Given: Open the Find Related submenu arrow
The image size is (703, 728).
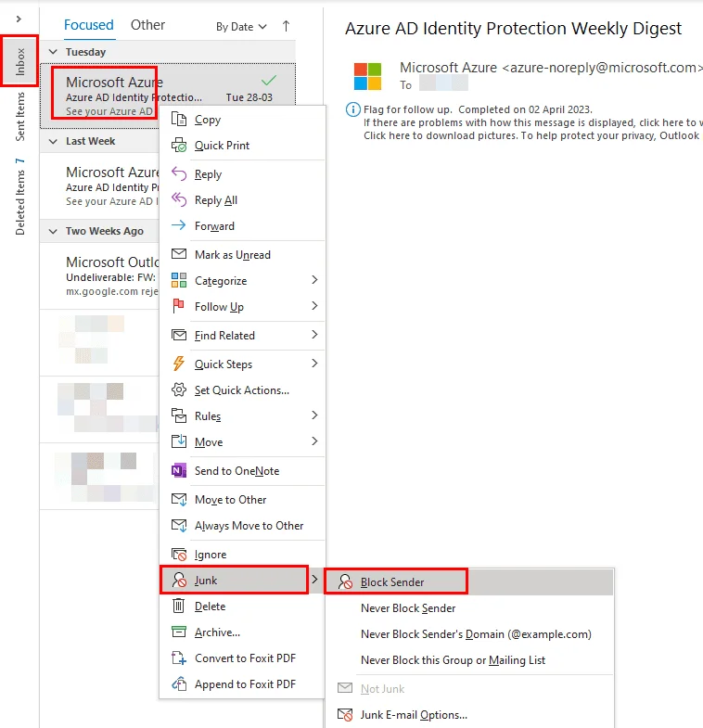Looking at the screenshot, I should pos(314,335).
